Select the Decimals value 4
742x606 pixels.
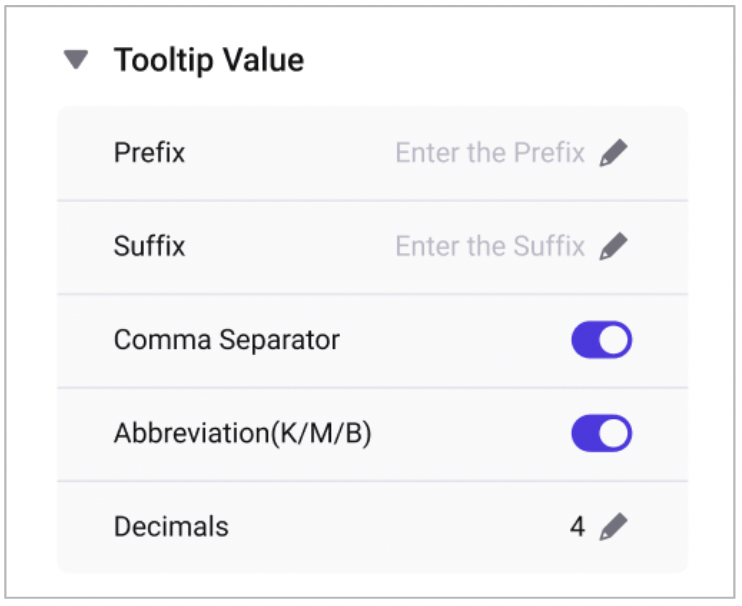(578, 527)
